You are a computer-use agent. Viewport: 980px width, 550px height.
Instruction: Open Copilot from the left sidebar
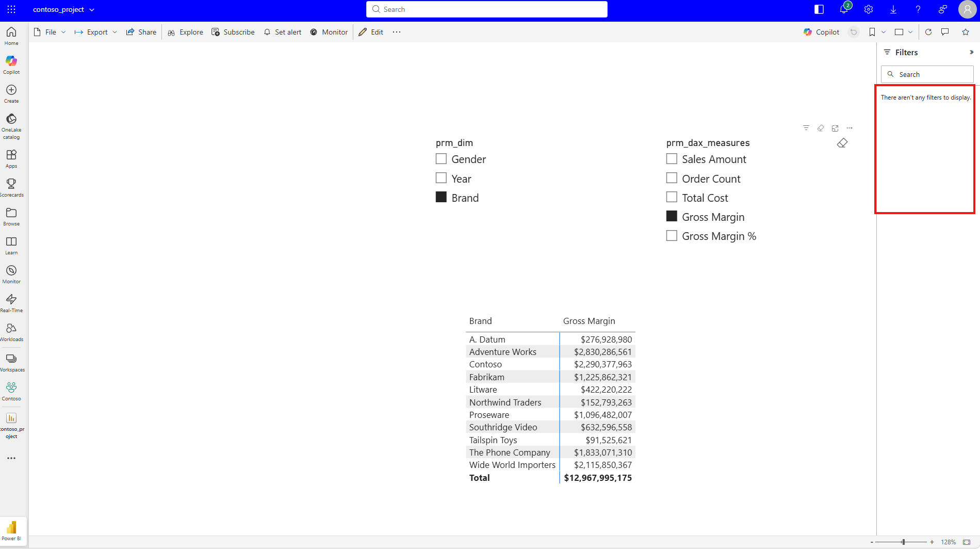11,64
